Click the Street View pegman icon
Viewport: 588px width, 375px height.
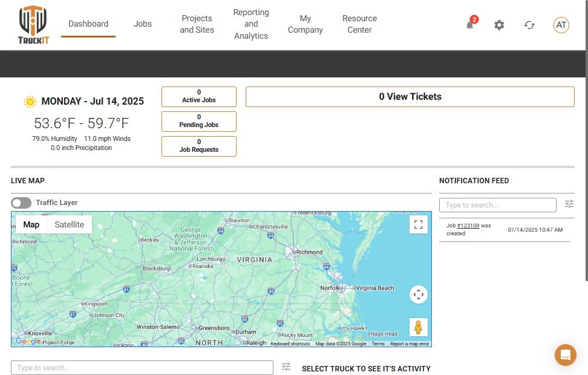419,327
